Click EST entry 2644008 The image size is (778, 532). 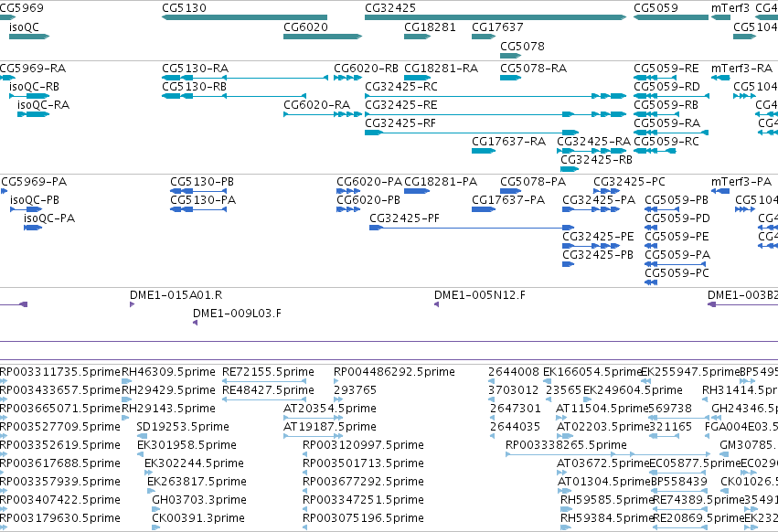tap(514, 372)
